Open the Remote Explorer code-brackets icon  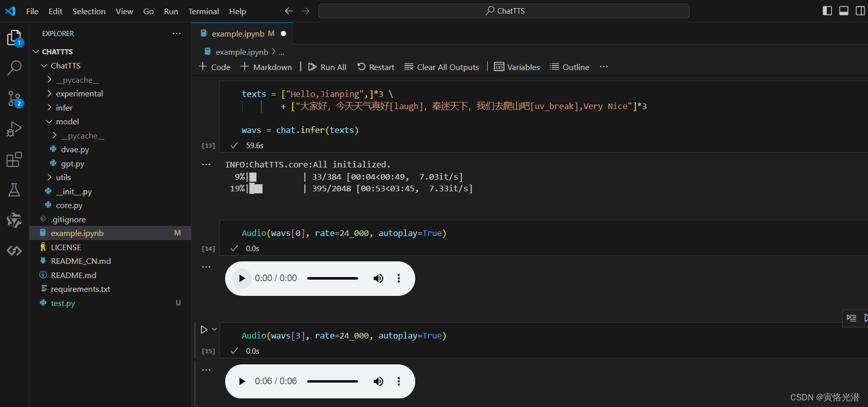[14, 251]
